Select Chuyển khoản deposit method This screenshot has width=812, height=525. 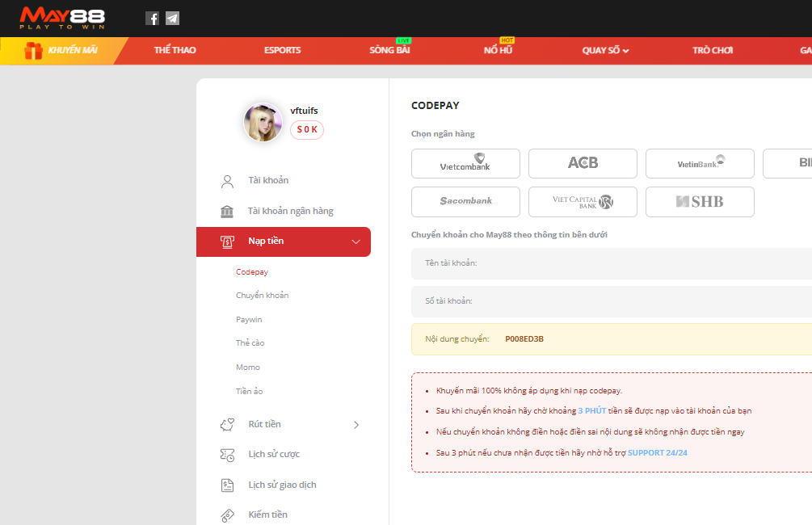pyautogui.click(x=262, y=295)
